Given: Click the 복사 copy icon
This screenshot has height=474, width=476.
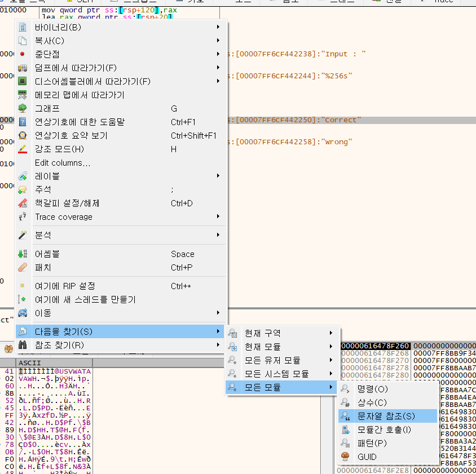Looking at the screenshot, I should pyautogui.click(x=23, y=41).
